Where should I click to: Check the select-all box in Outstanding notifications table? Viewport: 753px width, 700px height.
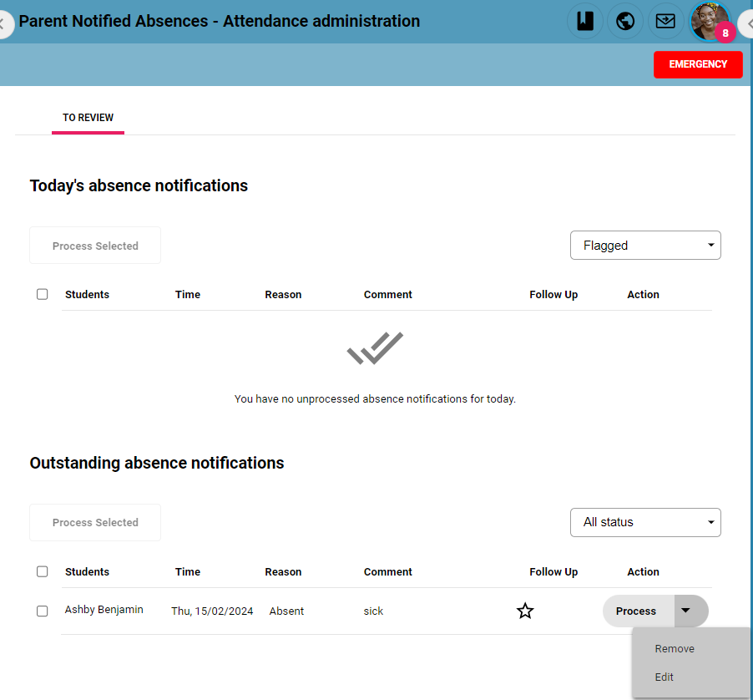[x=43, y=571]
